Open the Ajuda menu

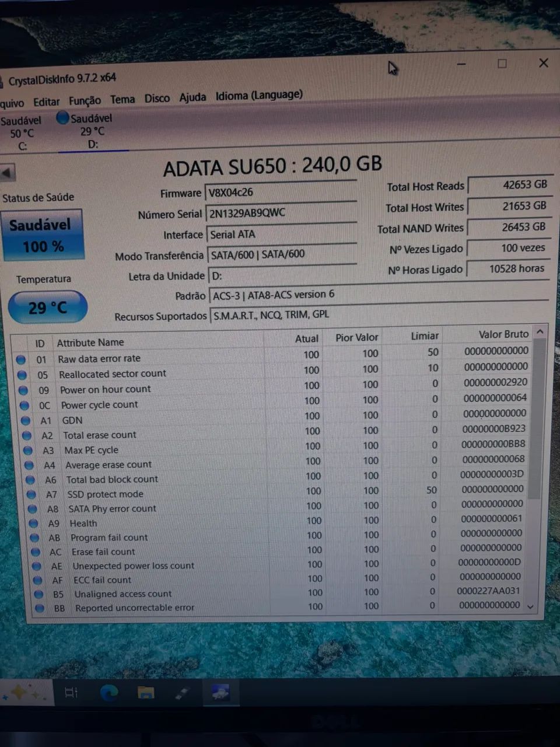192,97
